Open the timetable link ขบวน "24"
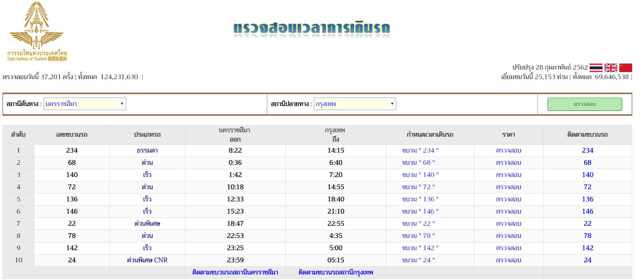The width and height of the screenshot is (644, 280). coord(418,260)
